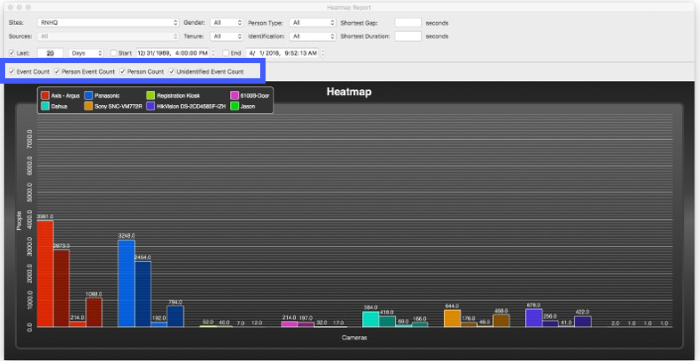
Task: Open the Gender dropdown
Action: [226, 22]
